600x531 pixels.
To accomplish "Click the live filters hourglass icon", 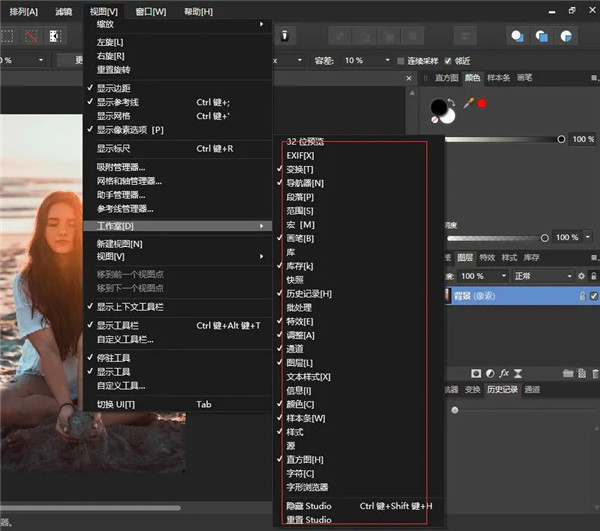I will click(520, 373).
